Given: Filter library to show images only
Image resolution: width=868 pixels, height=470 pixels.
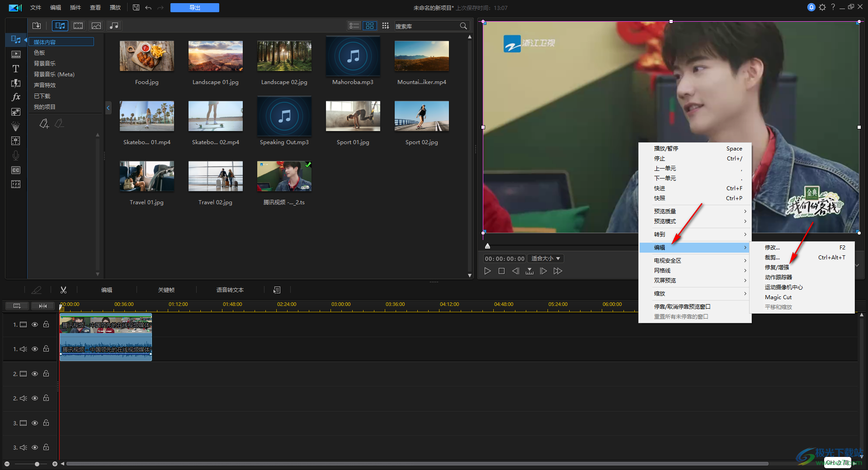Looking at the screenshot, I should coord(96,26).
